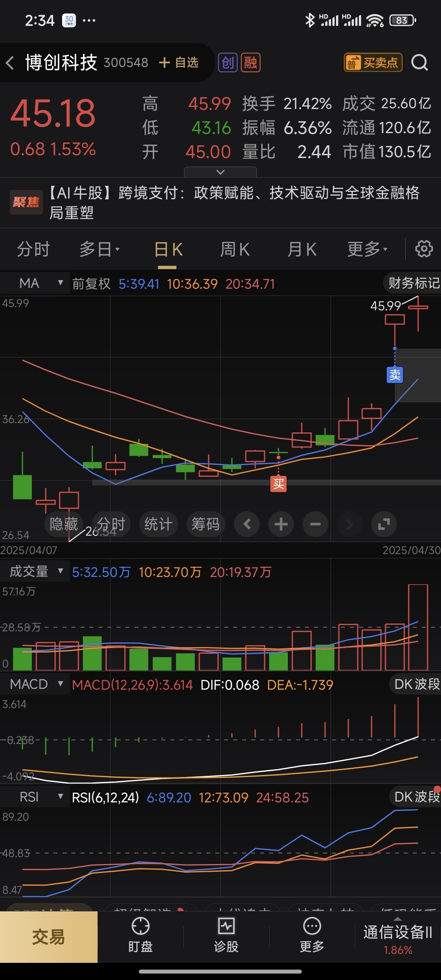
Task: Tap the latest candlestick at 45.99
Action: (x=418, y=314)
